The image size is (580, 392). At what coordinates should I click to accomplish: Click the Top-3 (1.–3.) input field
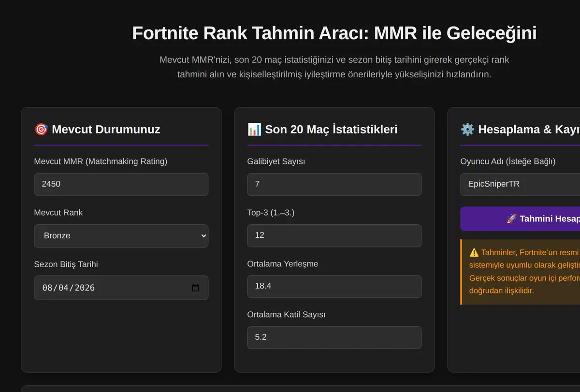click(334, 235)
